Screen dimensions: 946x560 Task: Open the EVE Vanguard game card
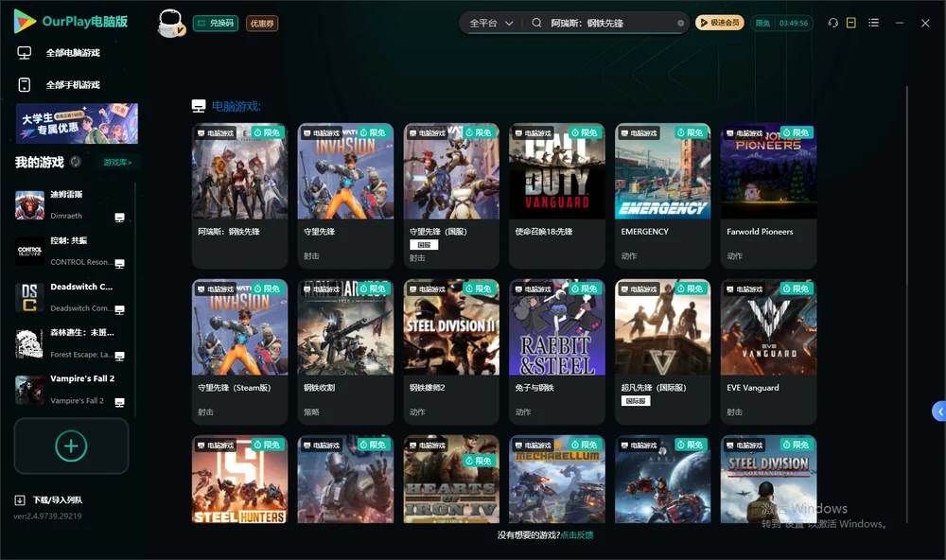pos(768,352)
